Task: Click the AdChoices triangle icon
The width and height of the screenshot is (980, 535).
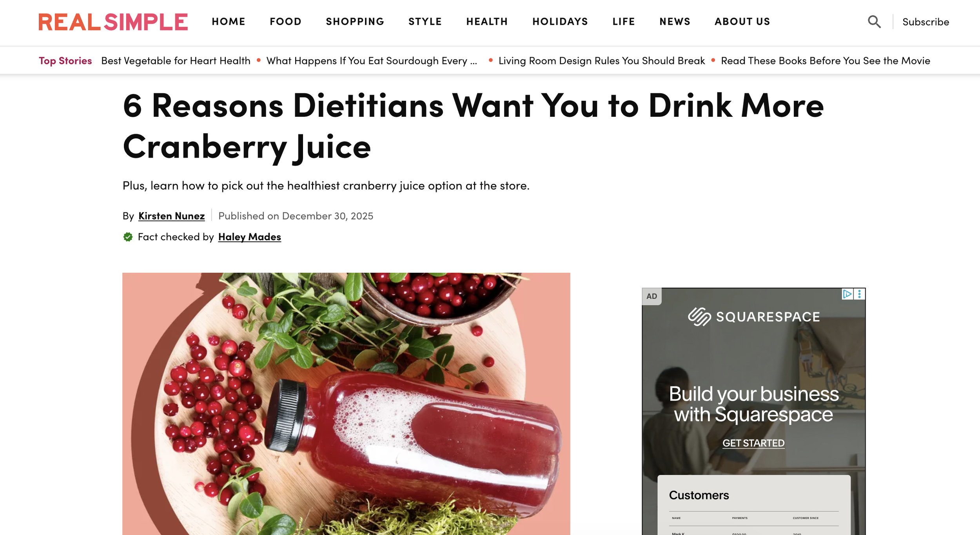Action: [847, 294]
